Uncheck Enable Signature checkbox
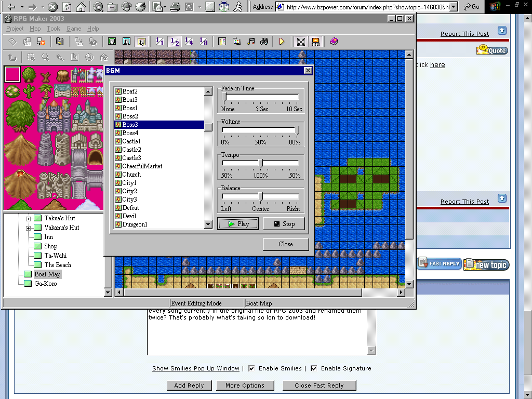This screenshot has width=532, height=399. click(x=314, y=368)
